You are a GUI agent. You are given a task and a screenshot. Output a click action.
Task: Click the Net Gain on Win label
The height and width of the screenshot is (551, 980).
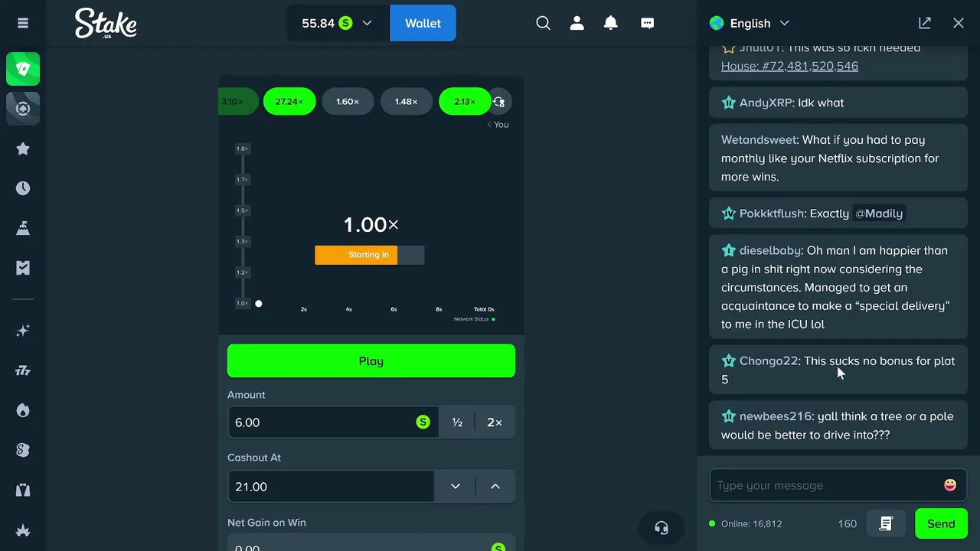[x=266, y=523]
